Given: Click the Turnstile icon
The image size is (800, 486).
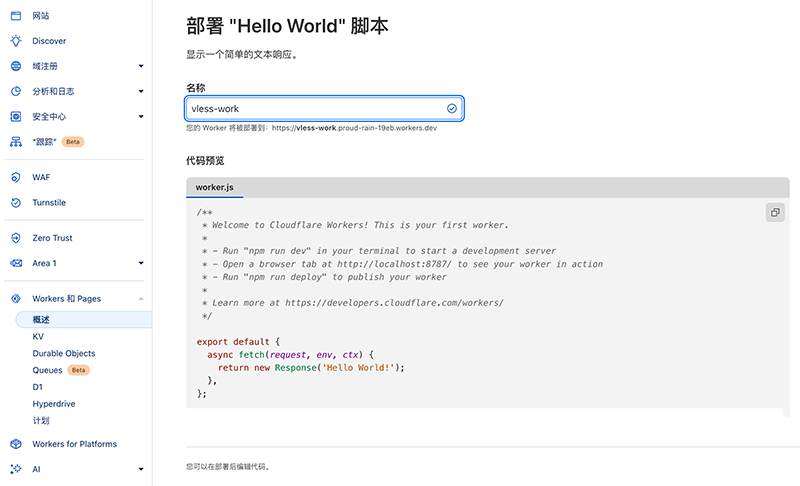Looking at the screenshot, I should [16, 202].
